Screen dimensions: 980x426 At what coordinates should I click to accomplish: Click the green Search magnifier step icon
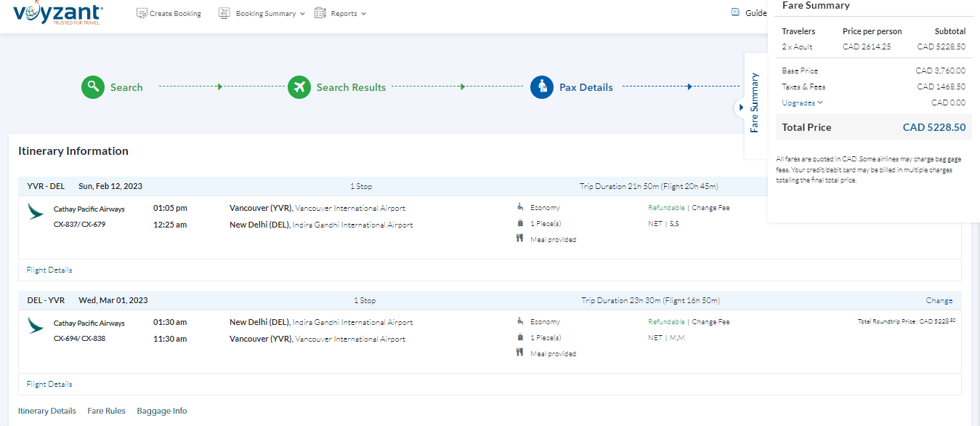(x=93, y=87)
